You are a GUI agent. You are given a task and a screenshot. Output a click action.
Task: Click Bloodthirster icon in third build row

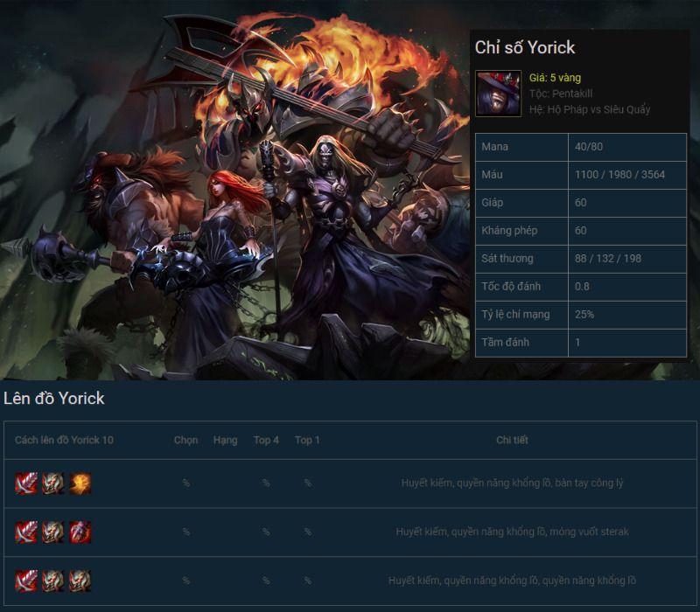[26, 581]
